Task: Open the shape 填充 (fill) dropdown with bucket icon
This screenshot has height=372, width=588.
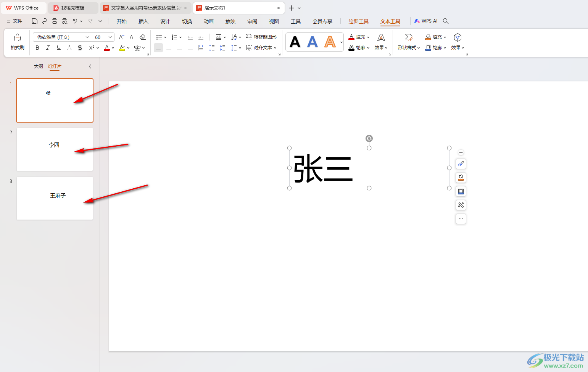Action: [x=436, y=37]
